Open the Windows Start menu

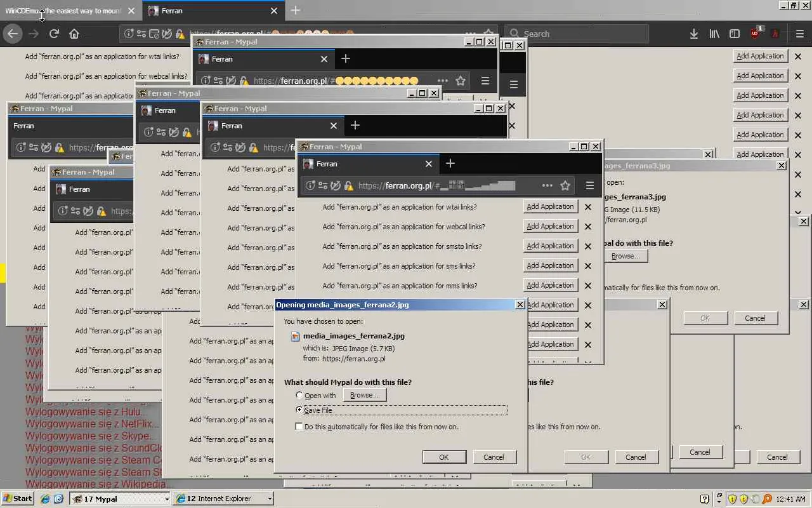tap(18, 499)
